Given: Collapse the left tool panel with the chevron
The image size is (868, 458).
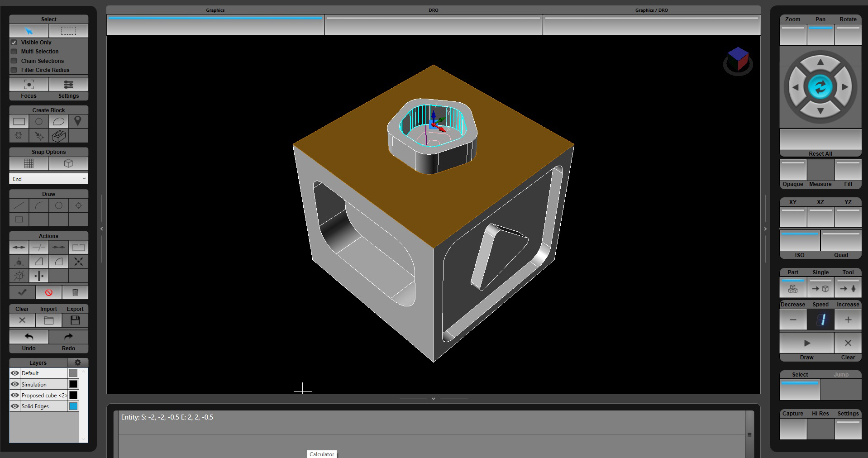Looking at the screenshot, I should click(101, 229).
